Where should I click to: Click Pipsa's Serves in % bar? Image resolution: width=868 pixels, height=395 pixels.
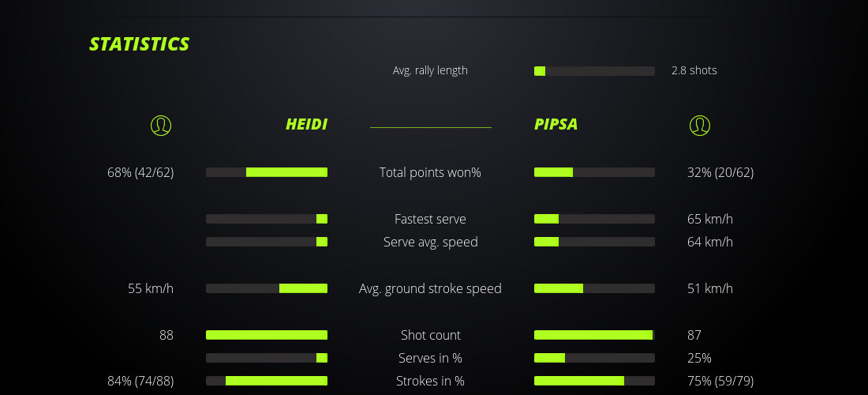point(594,358)
